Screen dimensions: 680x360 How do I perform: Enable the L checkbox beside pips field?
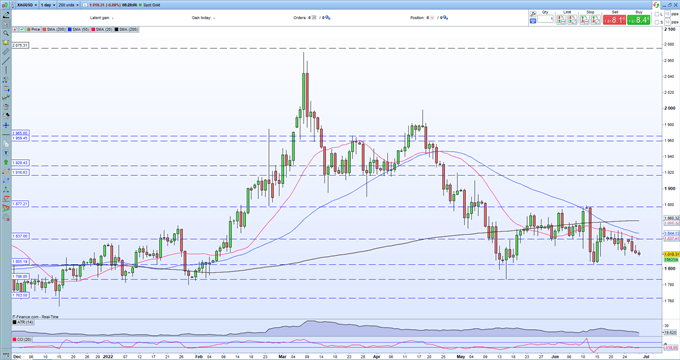(657, 14)
